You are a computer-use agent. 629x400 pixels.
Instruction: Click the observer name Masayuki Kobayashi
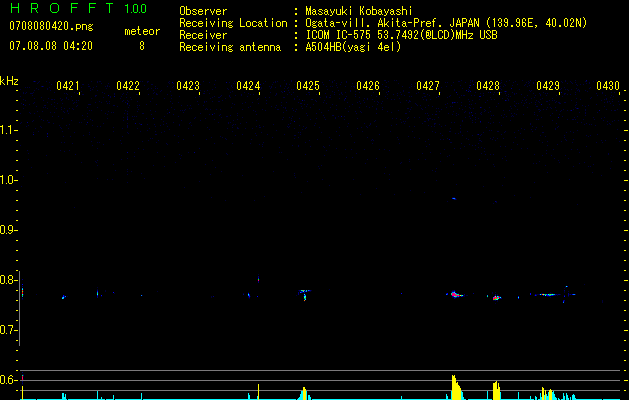359,11
